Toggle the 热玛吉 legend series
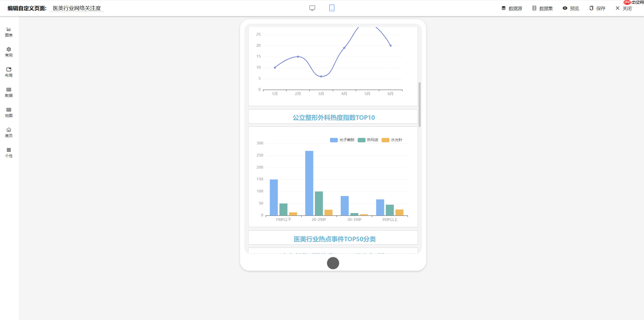The image size is (644, 320). coord(368,140)
